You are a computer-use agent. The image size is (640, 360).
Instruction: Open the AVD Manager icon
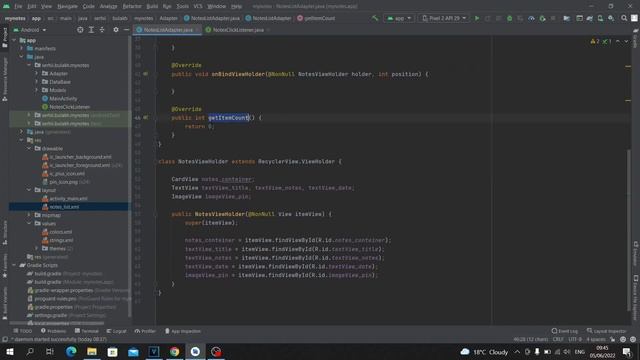[x=600, y=18]
